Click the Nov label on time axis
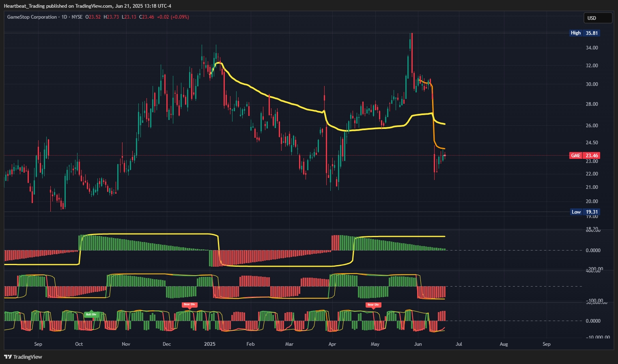618x364 pixels. click(x=126, y=344)
